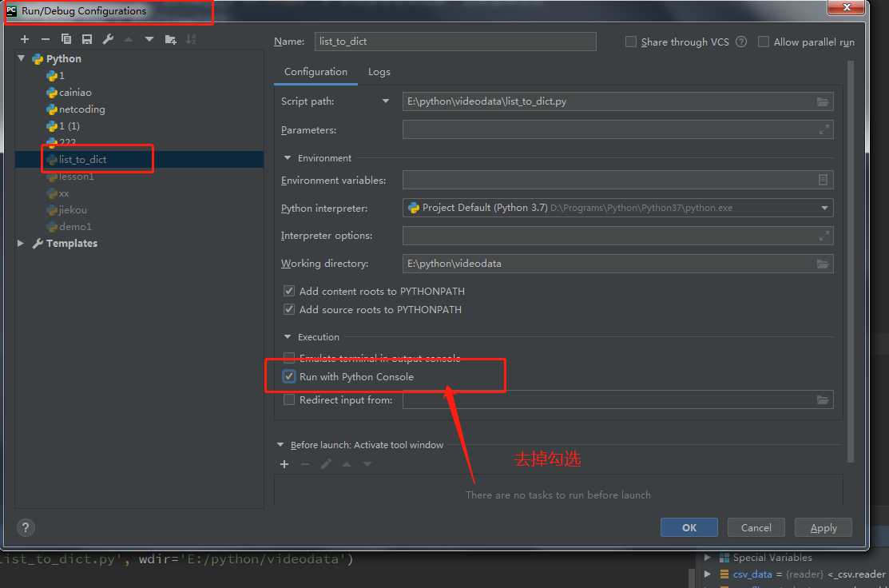Enable Allow parallel run checkbox
The image size is (889, 588).
point(763,42)
